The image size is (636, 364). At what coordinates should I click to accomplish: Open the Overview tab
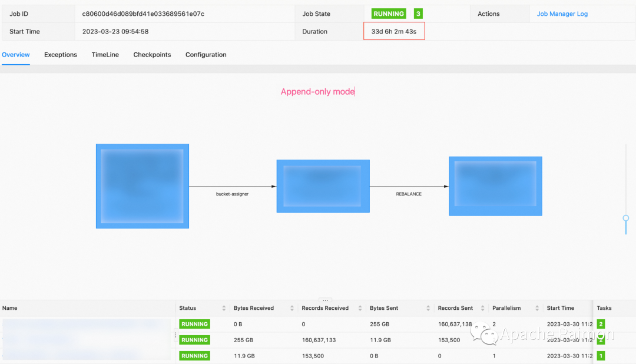point(16,55)
